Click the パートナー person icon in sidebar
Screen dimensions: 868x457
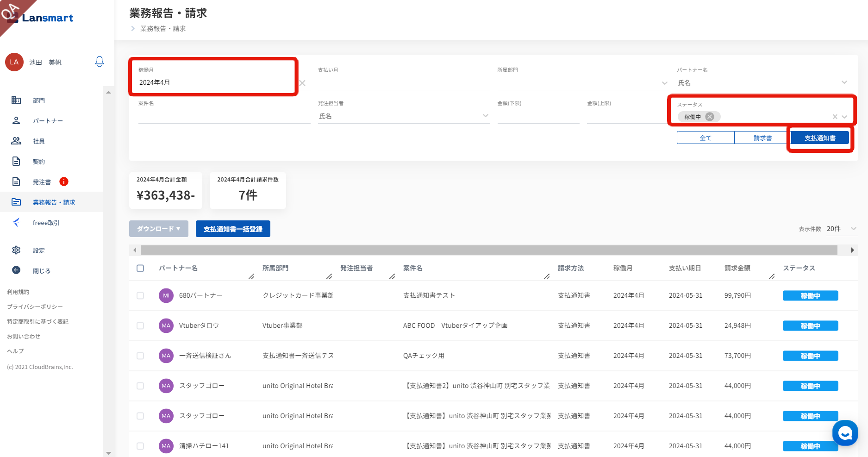(16, 120)
